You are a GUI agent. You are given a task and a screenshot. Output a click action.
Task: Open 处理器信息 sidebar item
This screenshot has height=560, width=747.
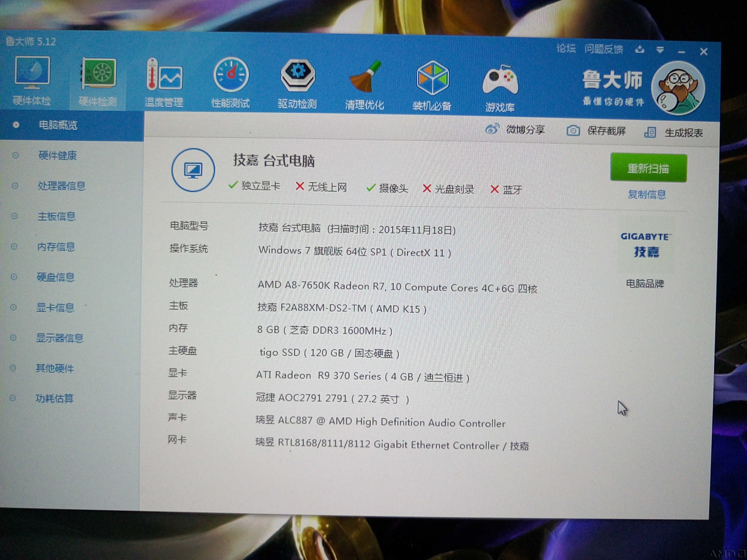click(61, 186)
